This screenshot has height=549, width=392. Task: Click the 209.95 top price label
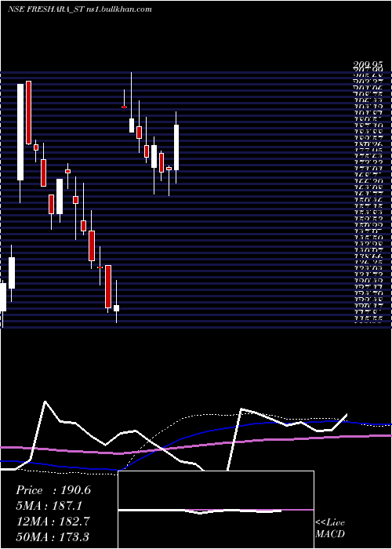(x=368, y=65)
